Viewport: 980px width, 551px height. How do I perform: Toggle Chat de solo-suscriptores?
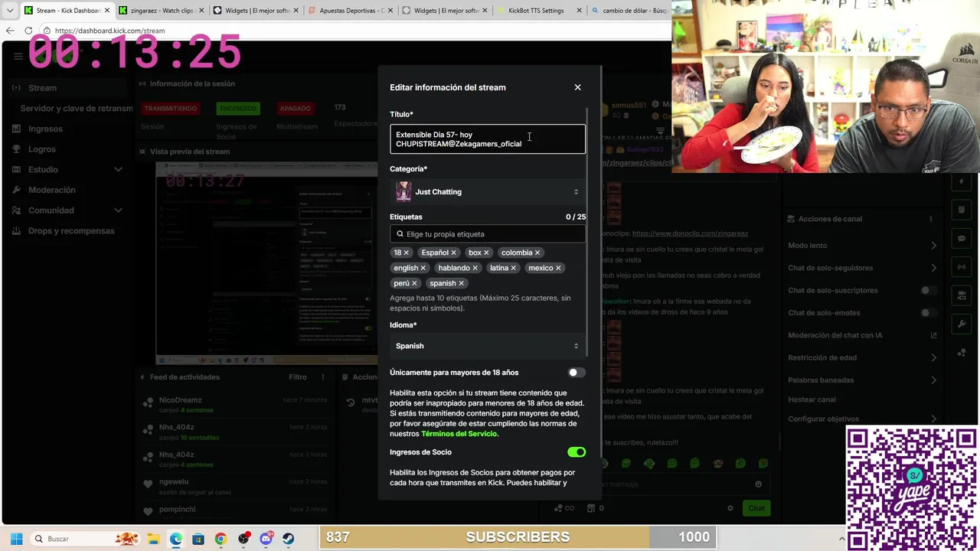929,291
